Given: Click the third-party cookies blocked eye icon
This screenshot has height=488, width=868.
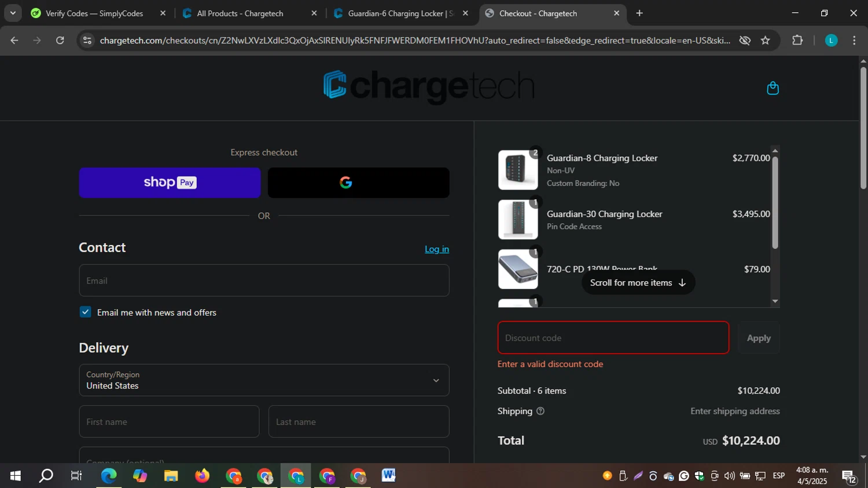Looking at the screenshot, I should click(x=745, y=40).
